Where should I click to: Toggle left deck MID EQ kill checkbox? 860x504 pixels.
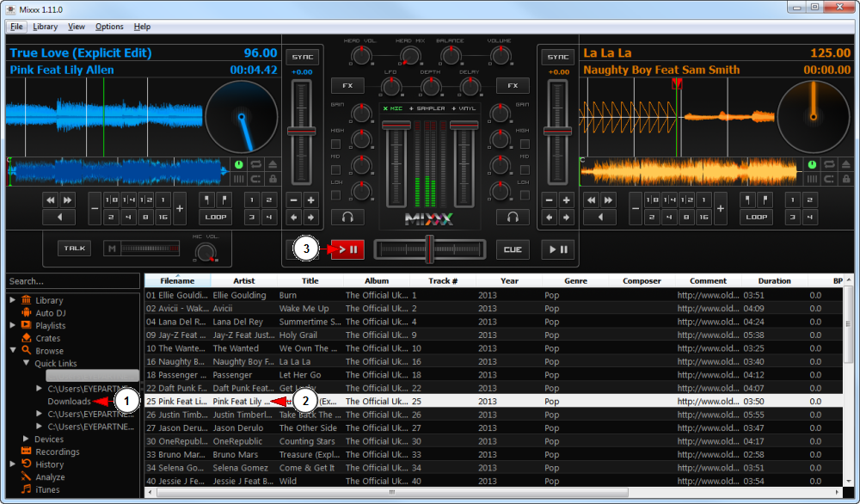click(x=335, y=170)
